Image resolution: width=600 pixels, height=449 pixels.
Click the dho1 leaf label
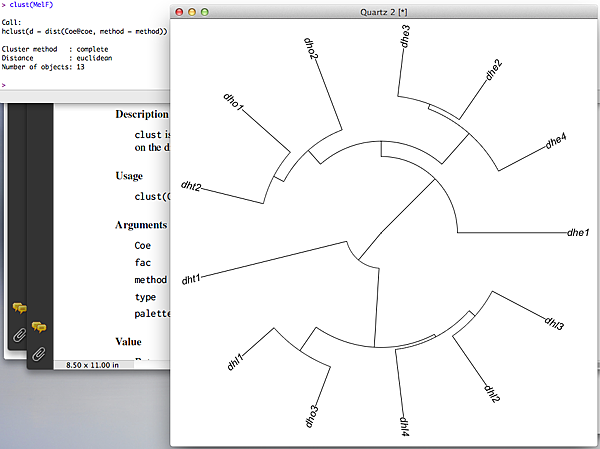[x=233, y=102]
